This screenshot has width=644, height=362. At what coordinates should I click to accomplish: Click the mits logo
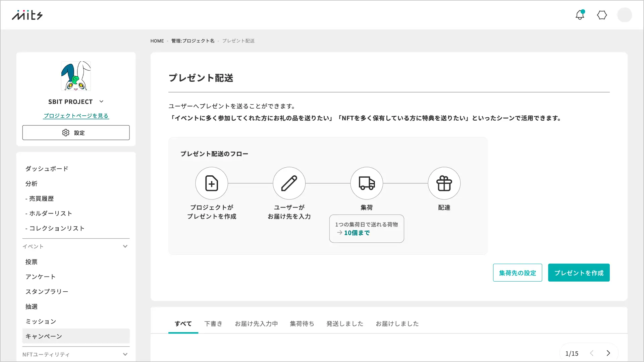click(27, 15)
